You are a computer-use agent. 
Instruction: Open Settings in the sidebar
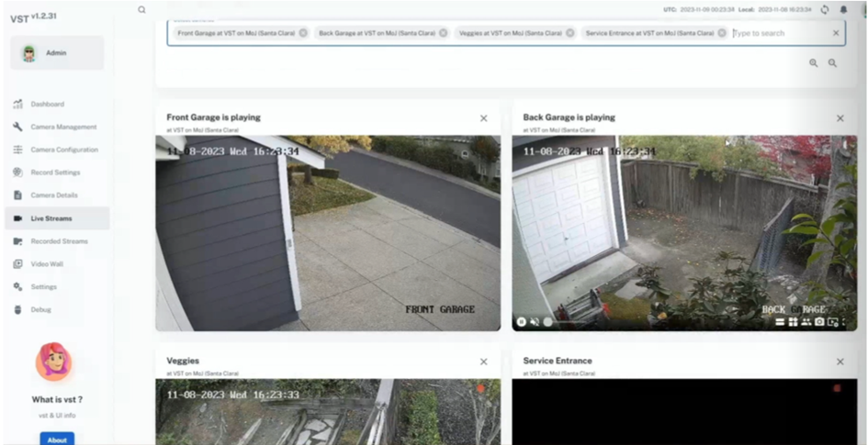click(57, 287)
